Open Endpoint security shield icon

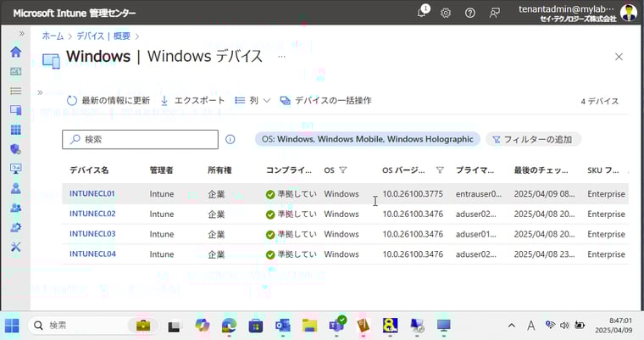click(x=15, y=149)
